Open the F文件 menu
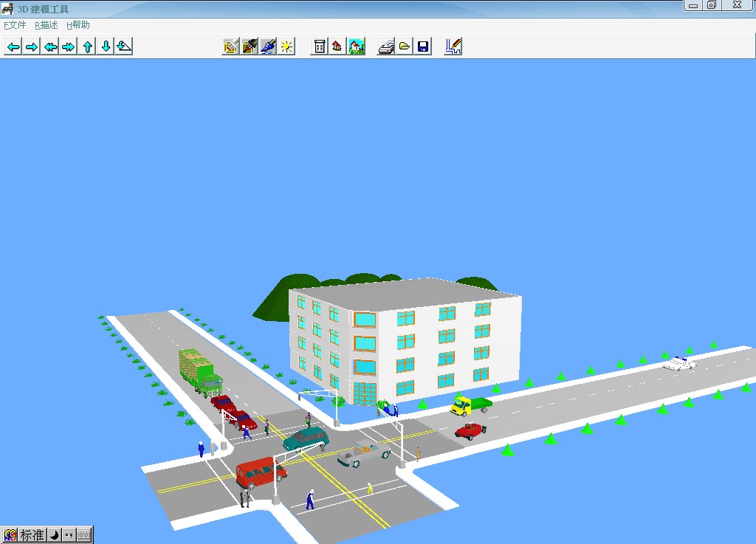Viewport: 756px width, 544px height. tap(15, 25)
